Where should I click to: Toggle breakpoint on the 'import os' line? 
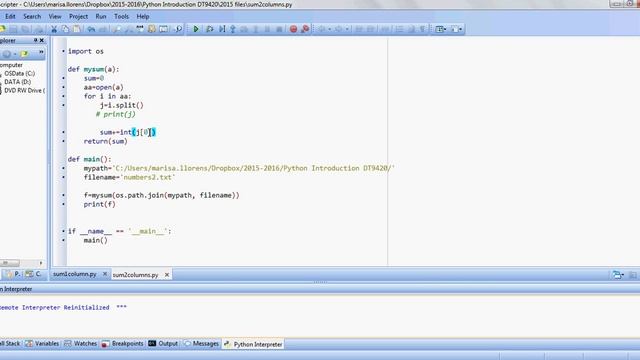(63, 51)
